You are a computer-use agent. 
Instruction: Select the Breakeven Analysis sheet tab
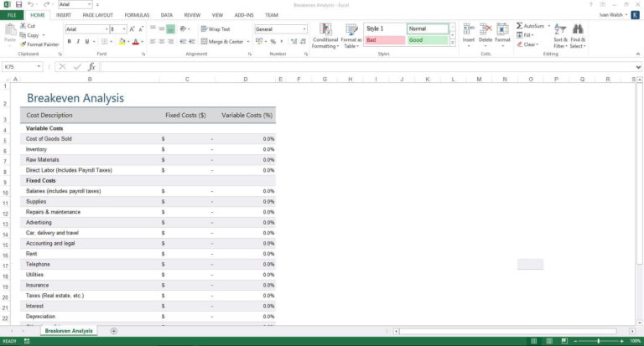coord(69,331)
